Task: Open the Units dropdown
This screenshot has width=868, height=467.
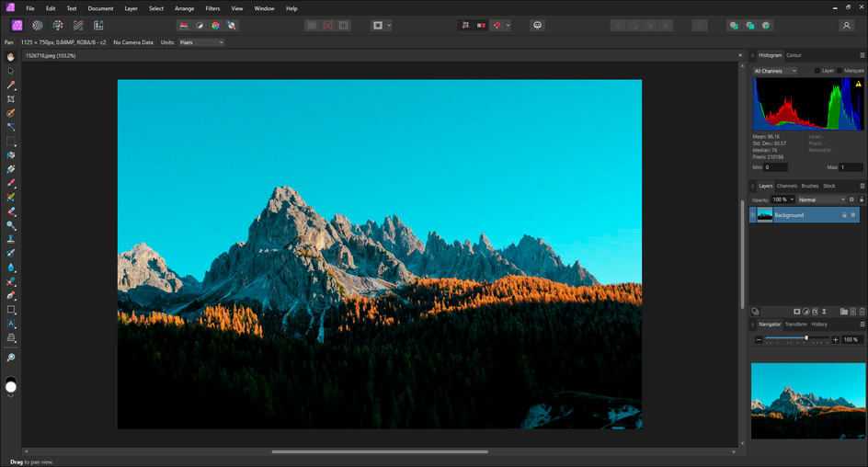Action: (x=201, y=42)
